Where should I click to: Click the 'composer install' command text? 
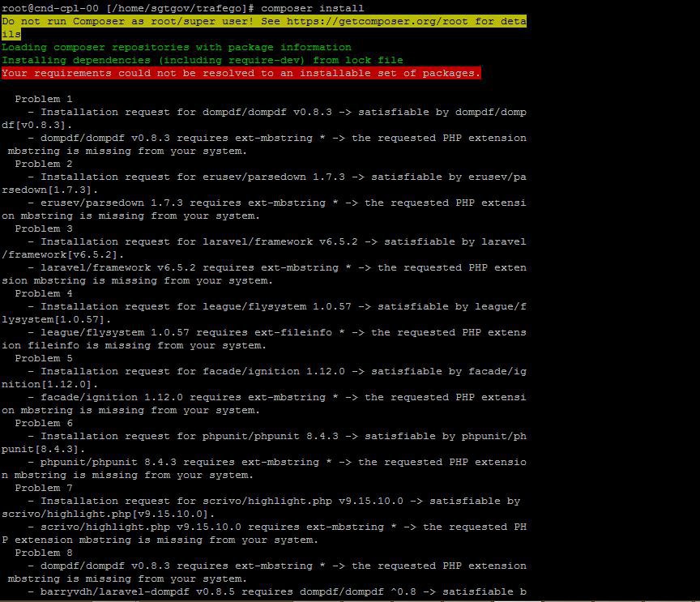[x=313, y=8]
